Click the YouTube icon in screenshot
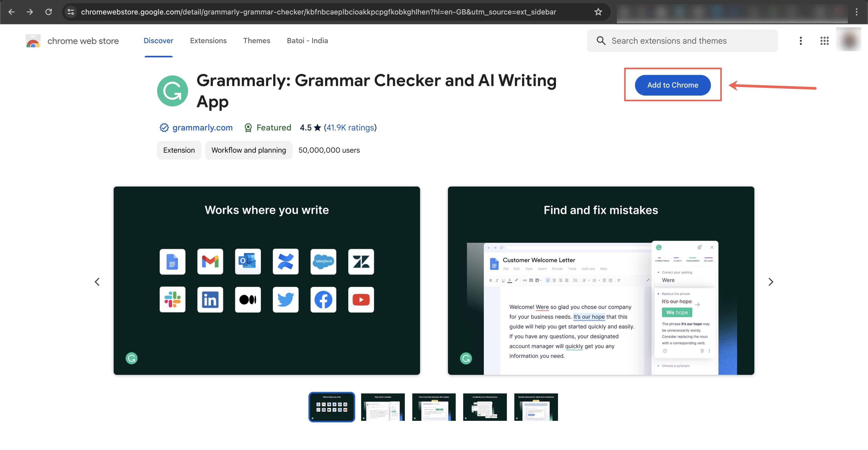This screenshot has height=450, width=868. coord(361,299)
